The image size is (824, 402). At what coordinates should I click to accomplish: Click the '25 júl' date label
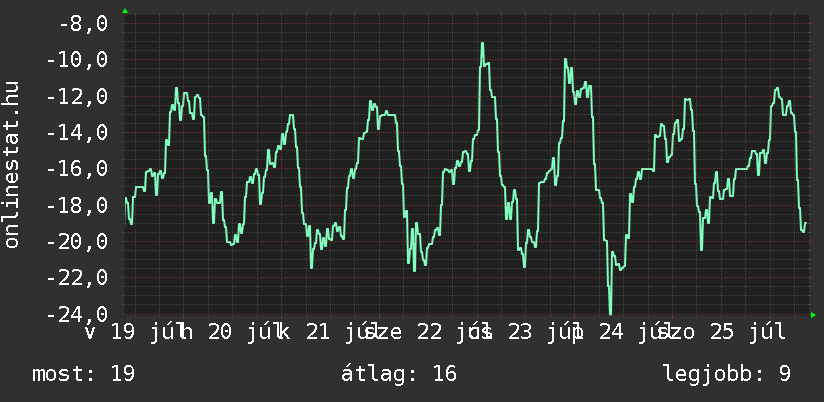point(748,332)
